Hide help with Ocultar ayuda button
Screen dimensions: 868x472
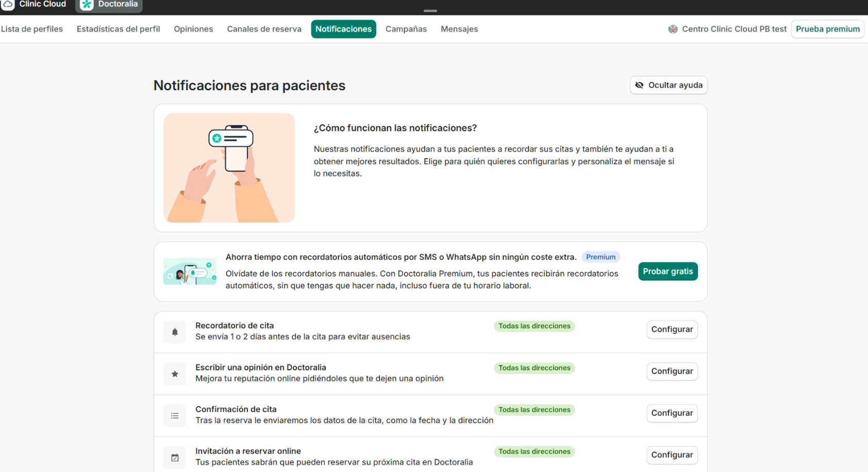coord(669,86)
